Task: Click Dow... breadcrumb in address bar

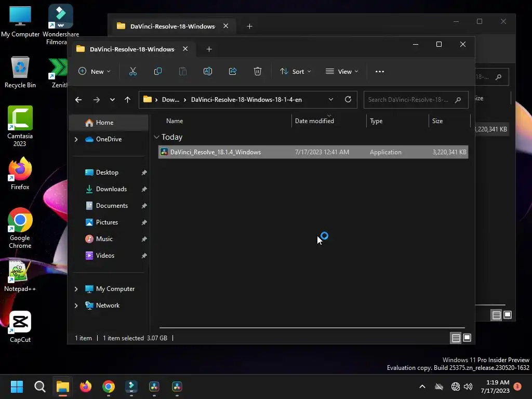Action: [x=170, y=100]
